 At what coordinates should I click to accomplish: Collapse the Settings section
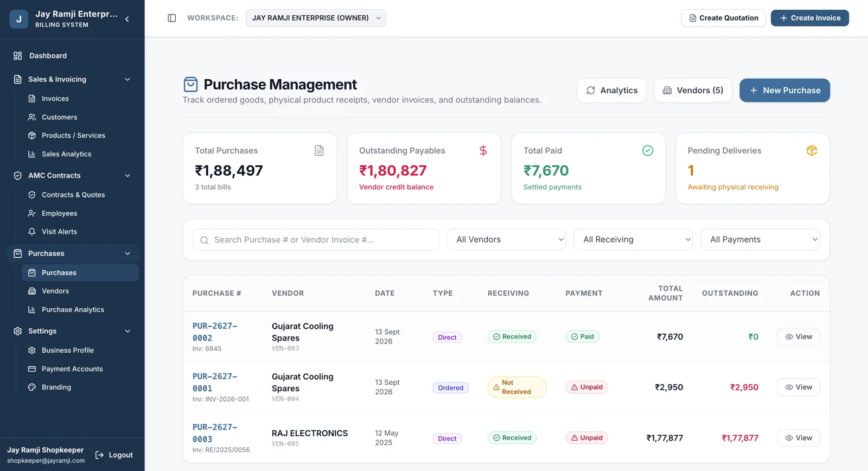(72, 331)
